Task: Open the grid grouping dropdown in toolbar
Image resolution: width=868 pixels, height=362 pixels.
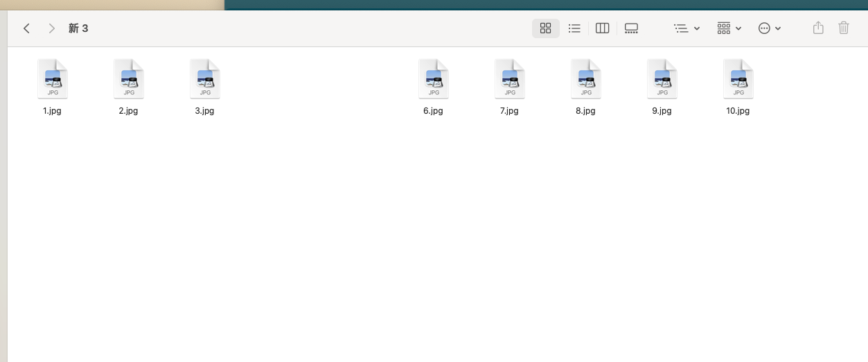Action: pyautogui.click(x=729, y=28)
